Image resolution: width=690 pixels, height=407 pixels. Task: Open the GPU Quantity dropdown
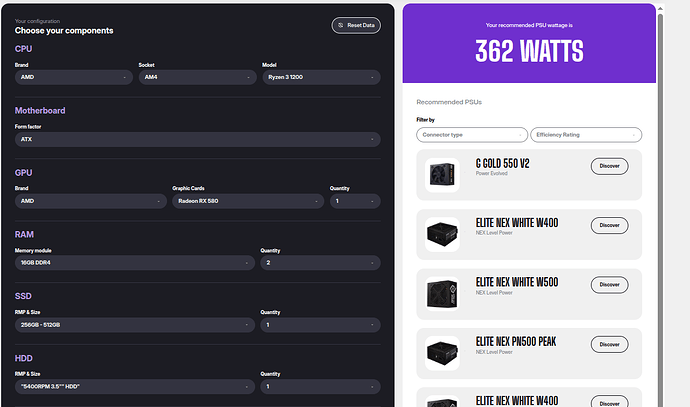coord(355,201)
